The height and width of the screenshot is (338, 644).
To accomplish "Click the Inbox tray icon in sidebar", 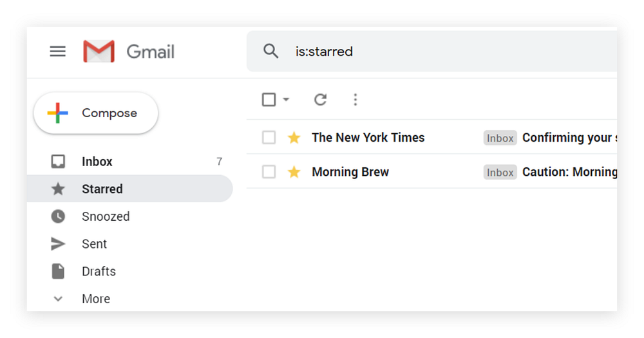I will pos(58,162).
